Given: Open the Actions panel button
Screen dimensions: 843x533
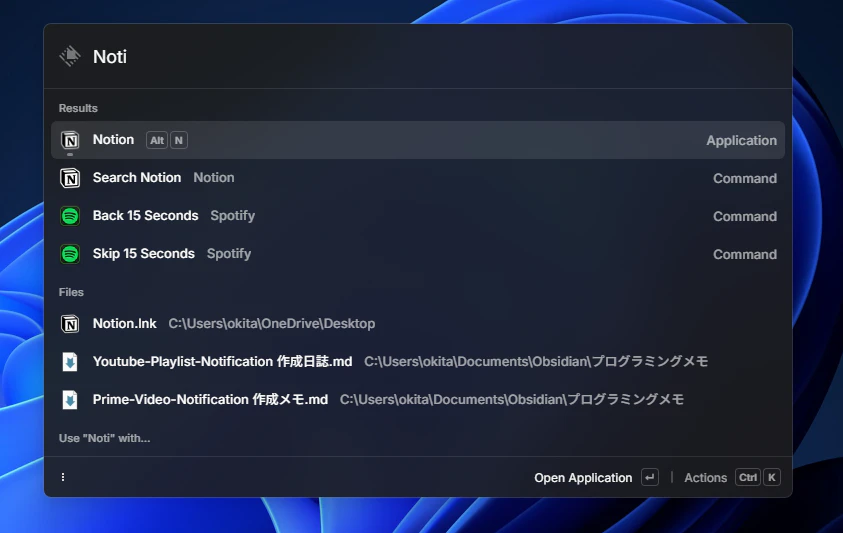Looking at the screenshot, I should (732, 477).
